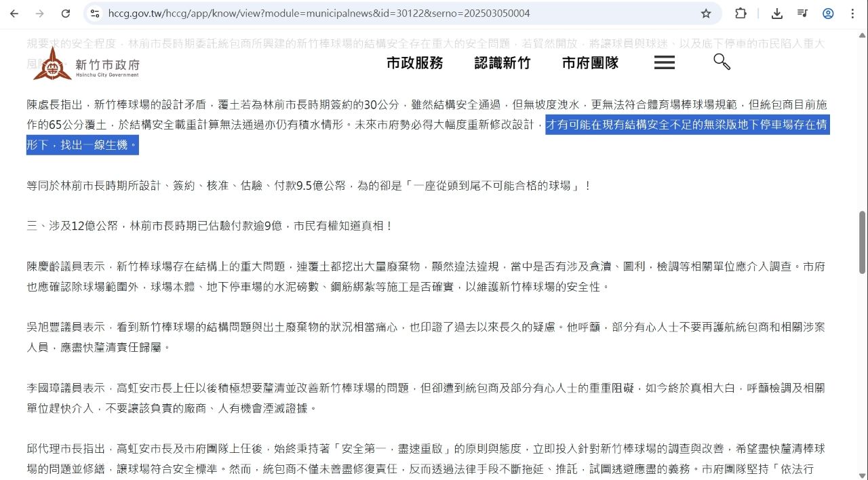Screen dimensions: 868x480
Task: Reload the current page
Action: 66,14
